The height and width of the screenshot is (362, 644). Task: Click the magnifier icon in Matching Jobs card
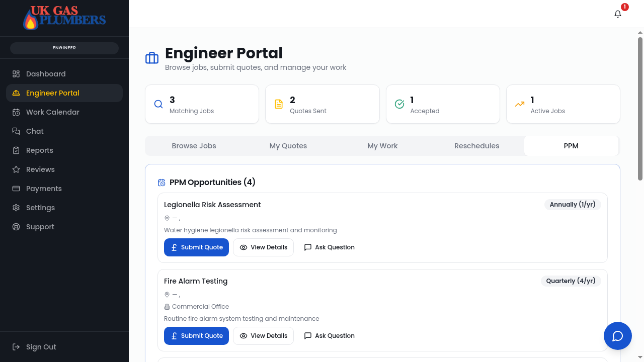click(158, 104)
